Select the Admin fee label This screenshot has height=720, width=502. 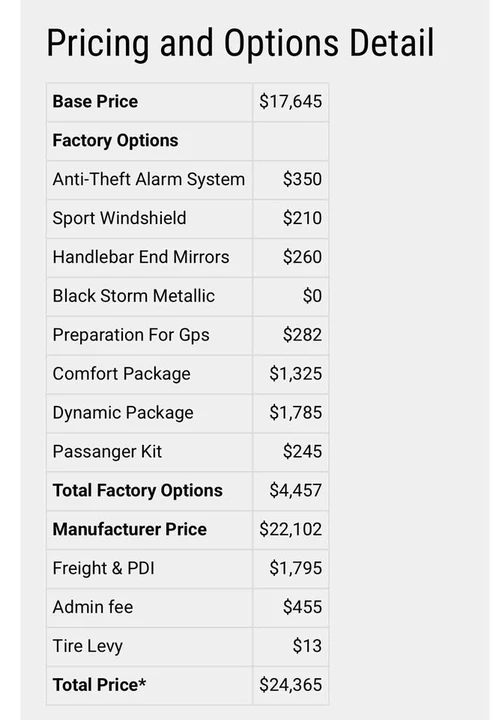click(x=93, y=608)
